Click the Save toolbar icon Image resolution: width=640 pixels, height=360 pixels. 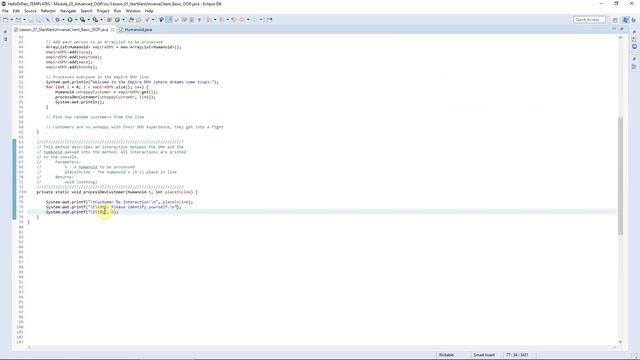[x=31, y=20]
